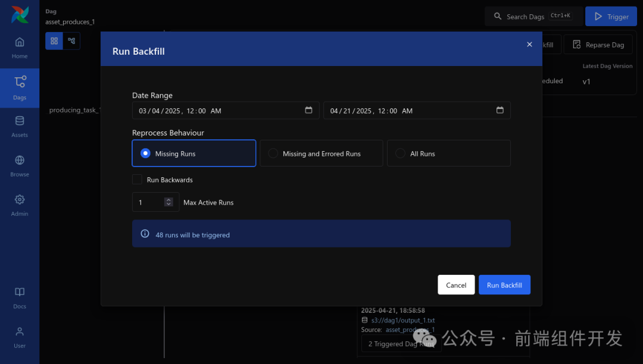Select All Runs reprocess option
This screenshot has width=643, height=364.
pyautogui.click(x=449, y=153)
